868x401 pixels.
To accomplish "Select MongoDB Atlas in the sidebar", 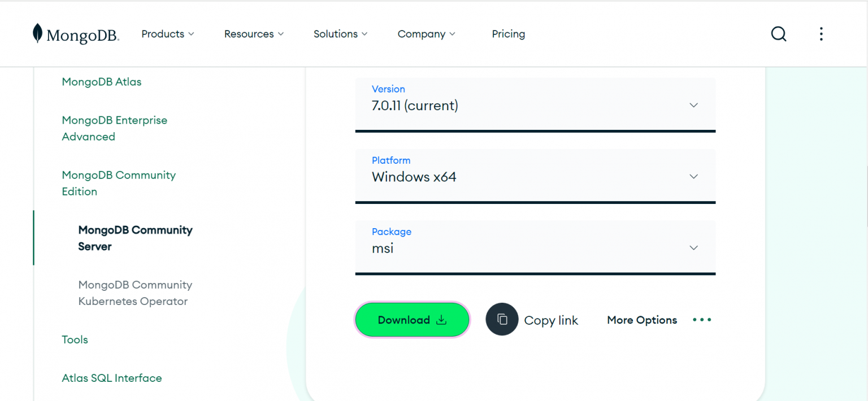I will [x=101, y=82].
